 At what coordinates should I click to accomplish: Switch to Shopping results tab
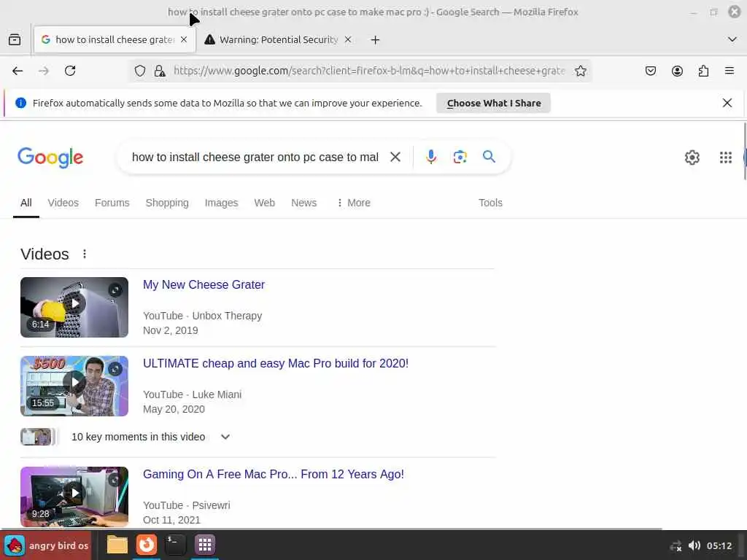[x=167, y=203]
